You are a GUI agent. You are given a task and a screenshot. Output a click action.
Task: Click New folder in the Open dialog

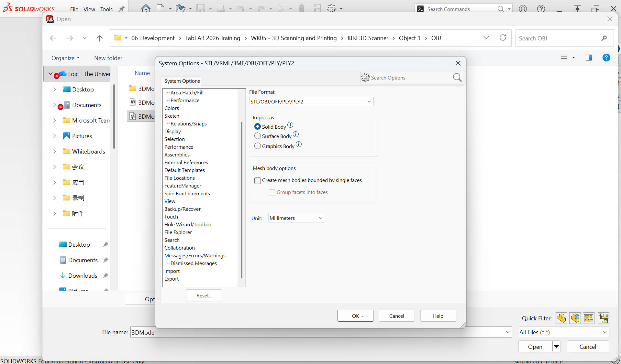click(108, 58)
